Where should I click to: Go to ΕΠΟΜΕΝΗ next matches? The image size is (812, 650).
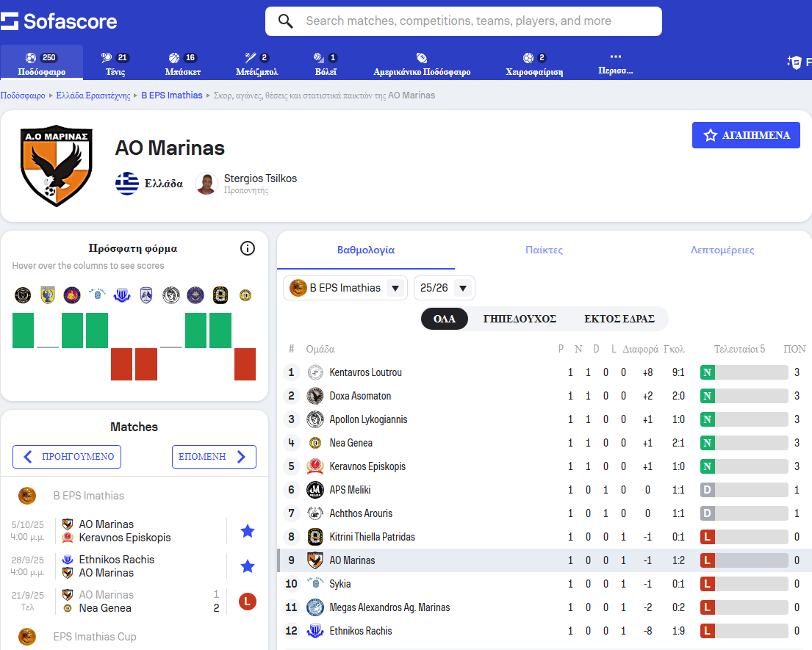click(x=214, y=456)
